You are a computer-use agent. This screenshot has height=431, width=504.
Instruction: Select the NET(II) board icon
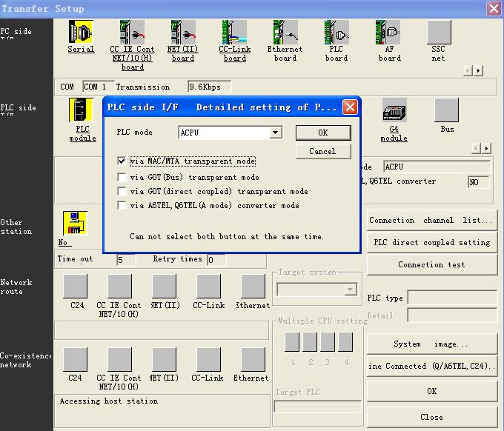182,33
